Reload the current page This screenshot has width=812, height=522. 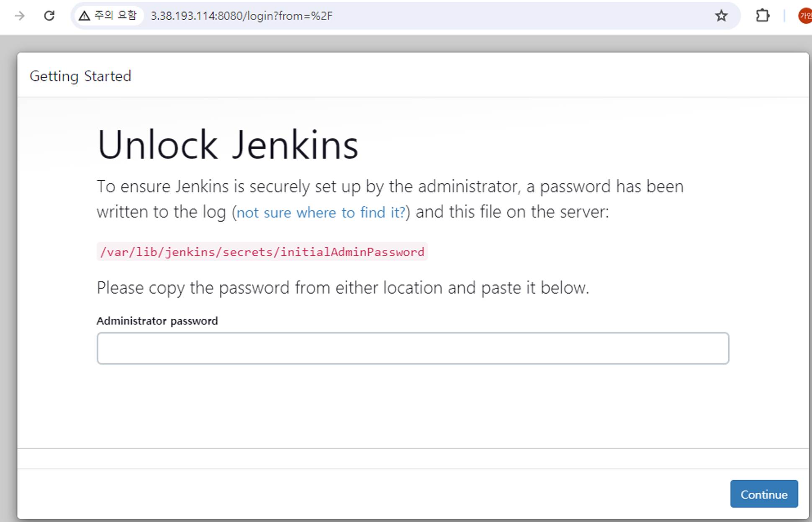(49, 16)
